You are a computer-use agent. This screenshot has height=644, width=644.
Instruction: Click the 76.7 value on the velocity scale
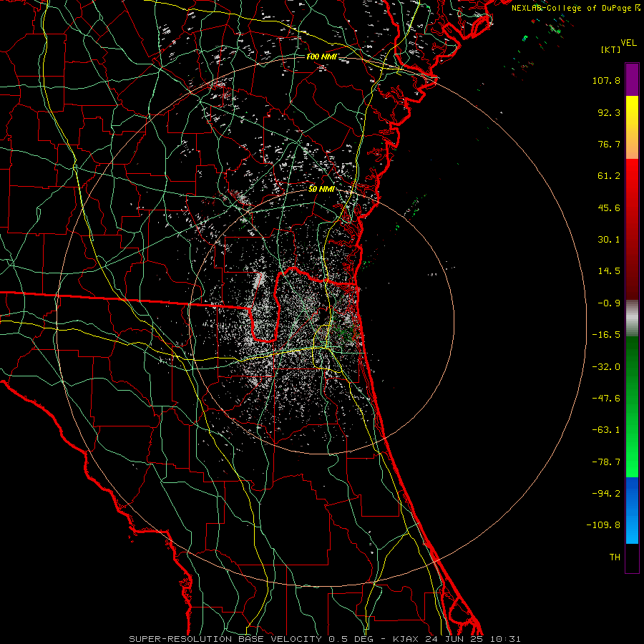pos(609,144)
